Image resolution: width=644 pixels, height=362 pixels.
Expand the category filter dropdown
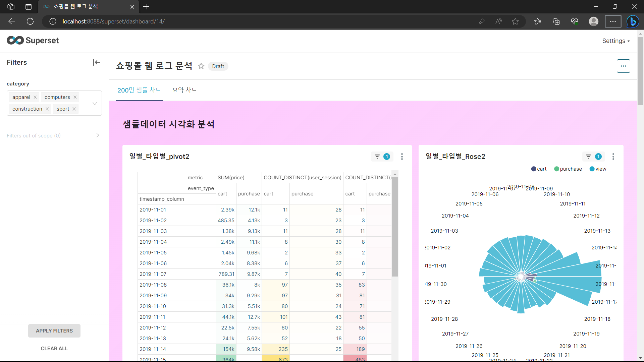point(95,103)
